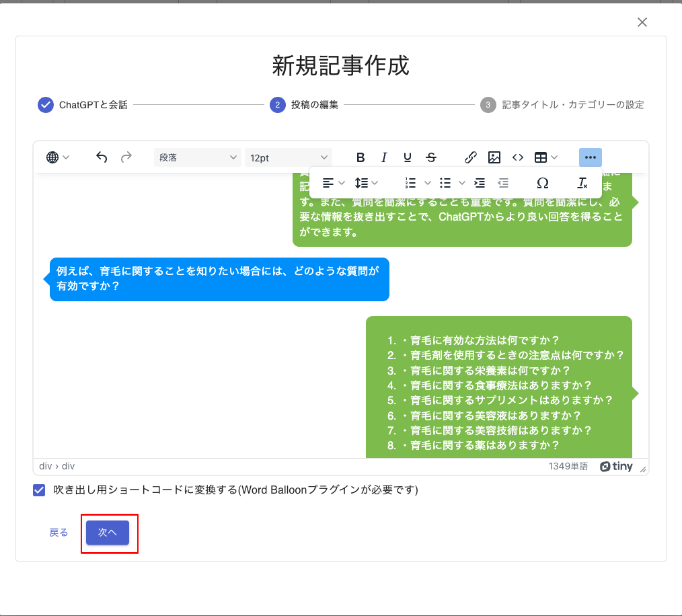This screenshot has height=616, width=682.
Task: Toggle bold formatting
Action: [361, 157]
